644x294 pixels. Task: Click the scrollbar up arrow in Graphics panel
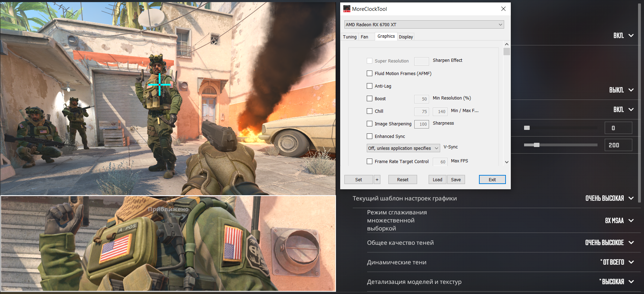(507, 44)
